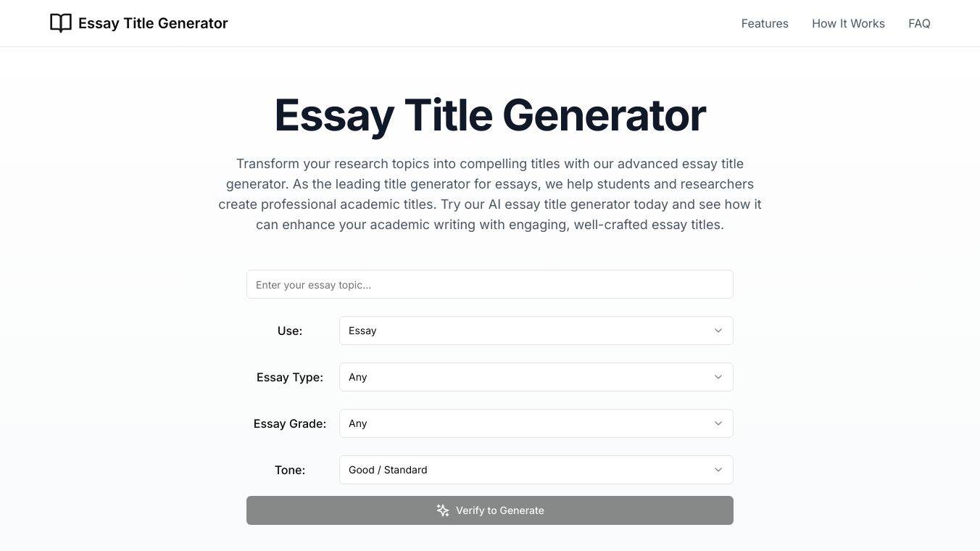Screen dimensions: 980x551
Task: Click the sparkle icon on Verify button
Action: [443, 510]
